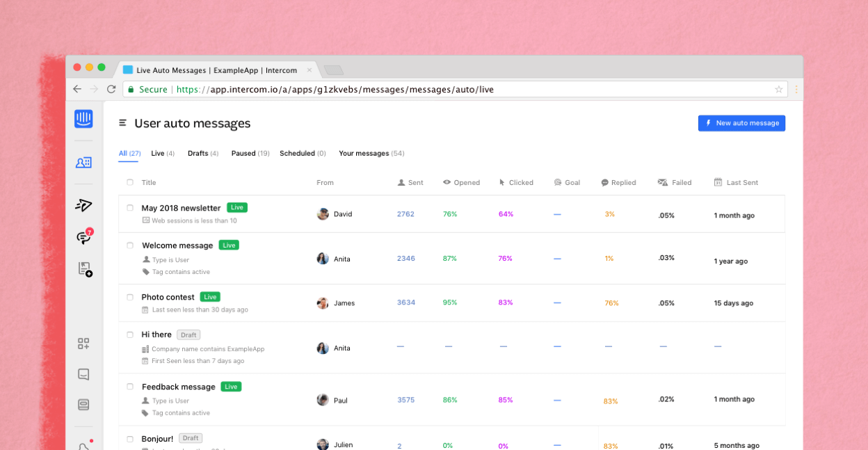This screenshot has height=450, width=868.
Task: Check the Photo contest row checkbox
Action: 130,297
